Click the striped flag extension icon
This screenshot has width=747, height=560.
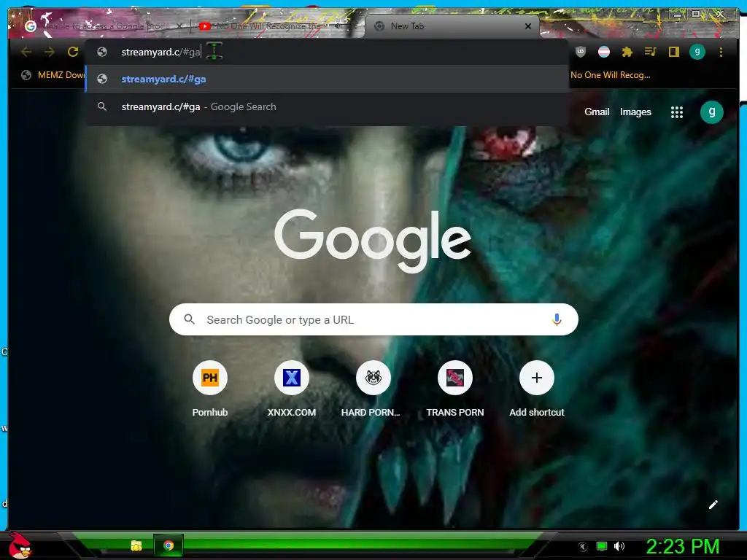603,52
